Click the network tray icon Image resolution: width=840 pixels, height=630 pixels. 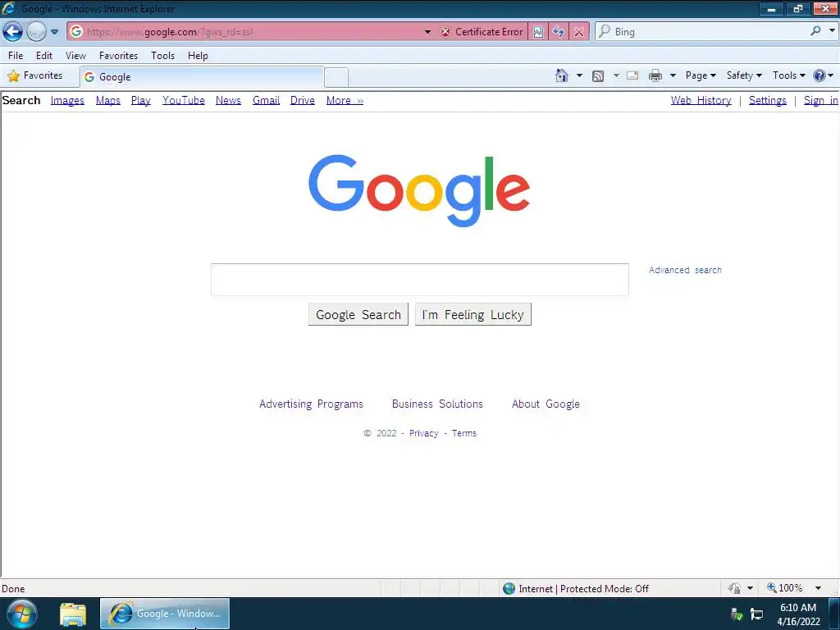coord(756,614)
